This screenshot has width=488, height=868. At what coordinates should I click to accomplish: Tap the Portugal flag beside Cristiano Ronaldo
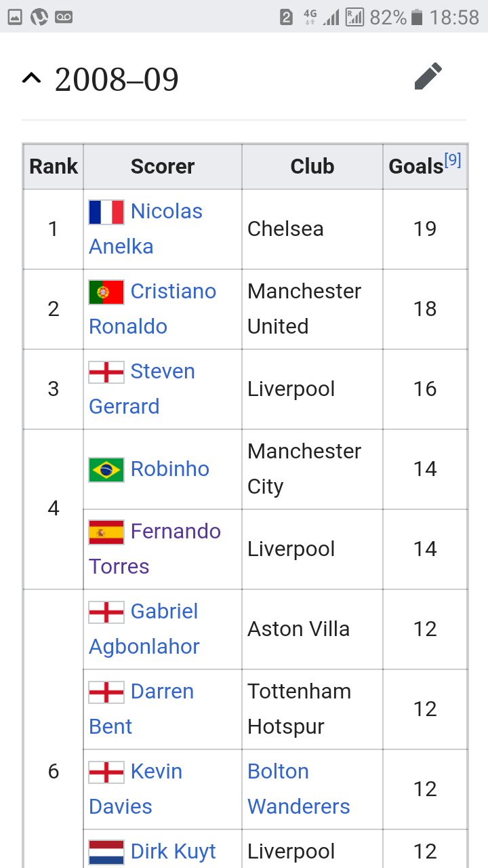point(106,292)
